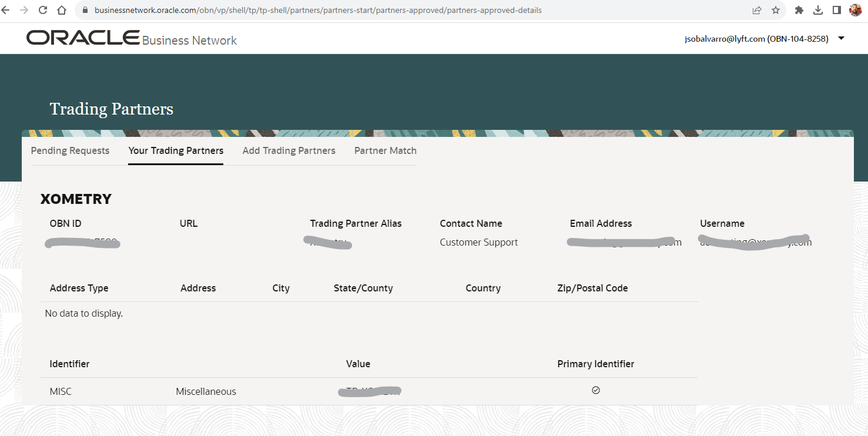Click the Value column header

click(358, 364)
